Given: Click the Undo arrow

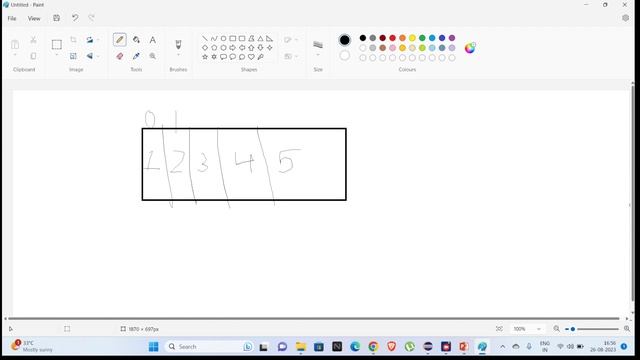Looking at the screenshot, I should [75, 18].
